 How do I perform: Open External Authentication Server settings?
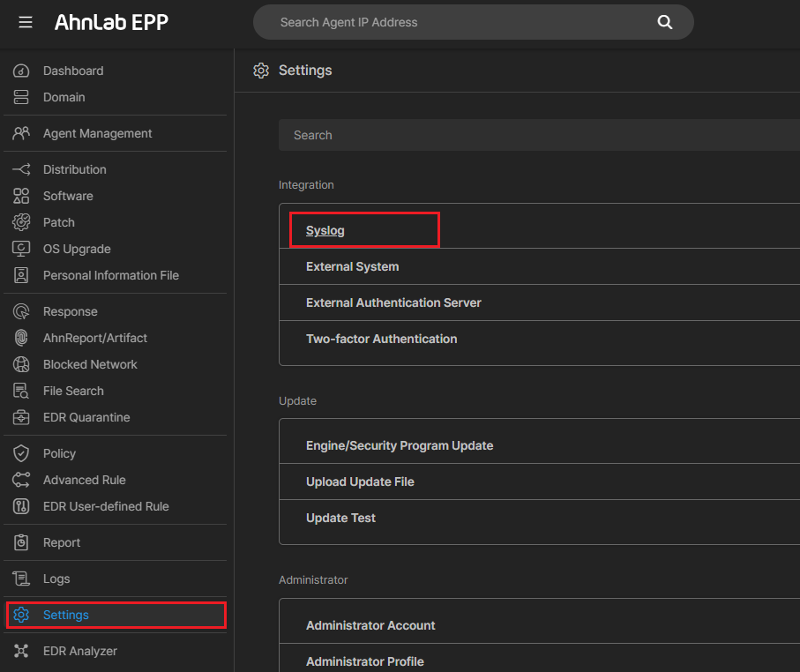[x=393, y=302]
